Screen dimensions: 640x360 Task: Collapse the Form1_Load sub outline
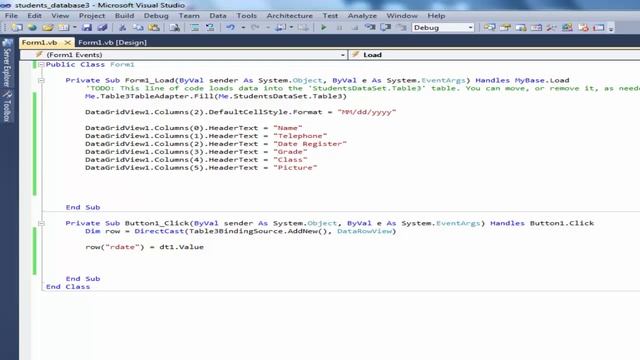[41, 80]
